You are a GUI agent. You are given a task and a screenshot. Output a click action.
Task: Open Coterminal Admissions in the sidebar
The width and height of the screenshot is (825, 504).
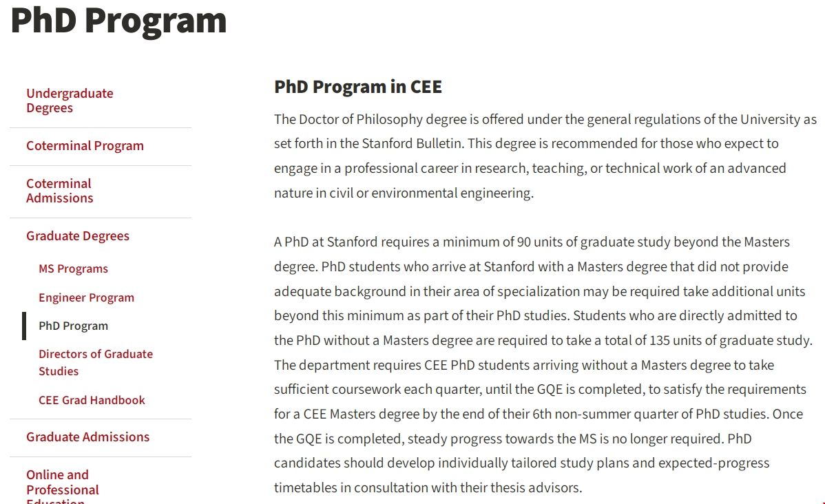pyautogui.click(x=59, y=191)
